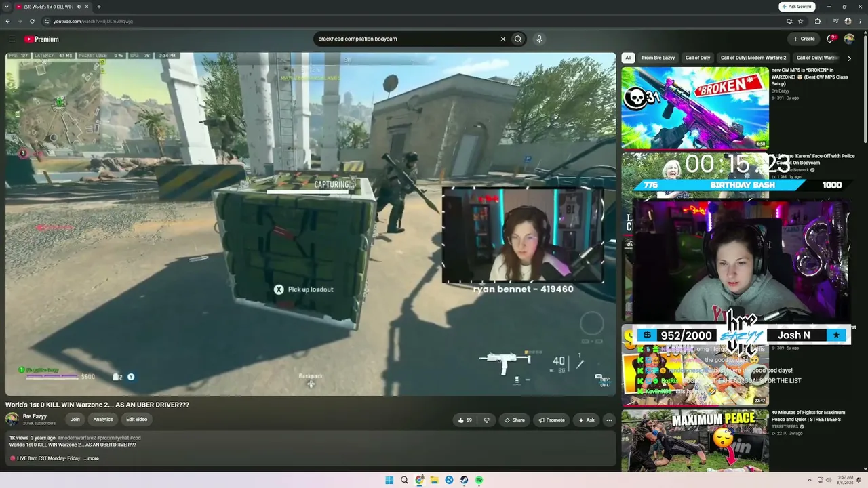Screen dimensions: 868x488
Task: Show hidden system tray icons
Action: click(x=809, y=480)
